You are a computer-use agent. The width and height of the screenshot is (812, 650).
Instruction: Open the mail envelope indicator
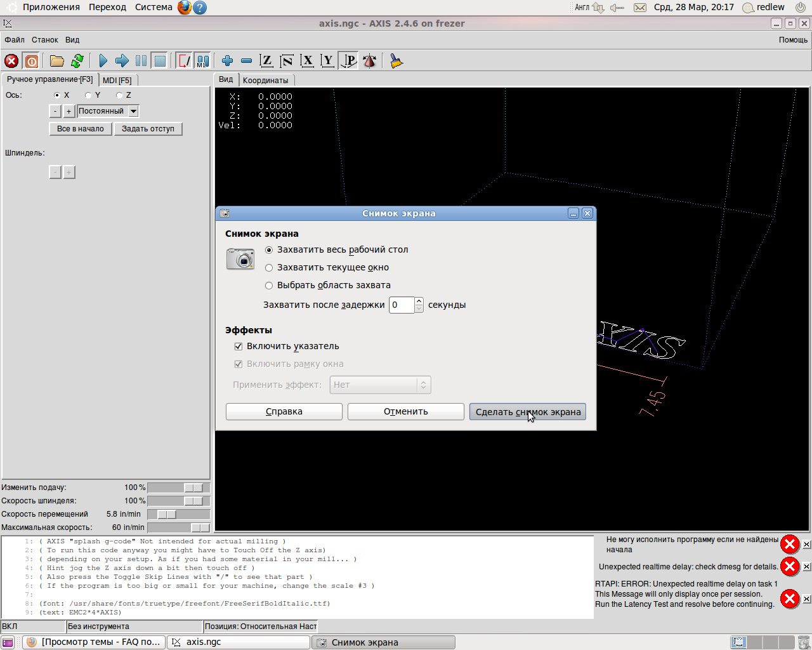pos(640,8)
